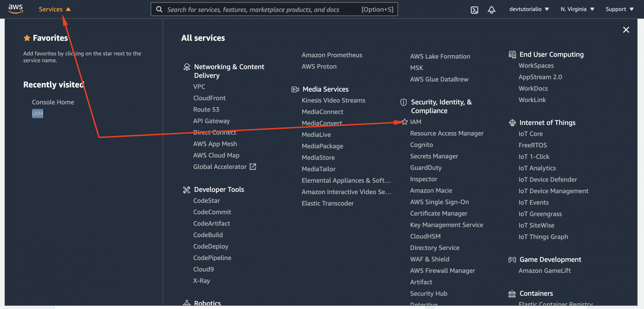Open MediaPackage service
Viewport: 644px width, 309px height.
coord(322,146)
